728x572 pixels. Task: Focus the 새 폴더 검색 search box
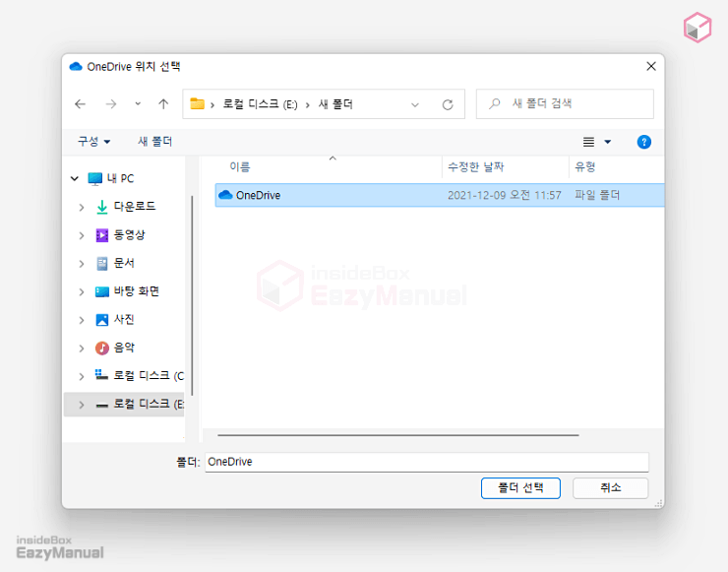click(565, 103)
